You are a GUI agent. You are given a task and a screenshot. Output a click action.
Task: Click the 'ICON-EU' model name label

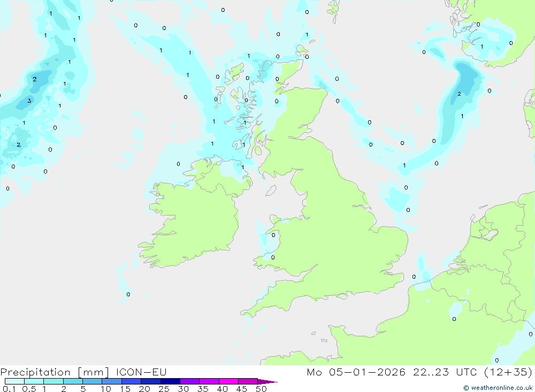[141, 372]
